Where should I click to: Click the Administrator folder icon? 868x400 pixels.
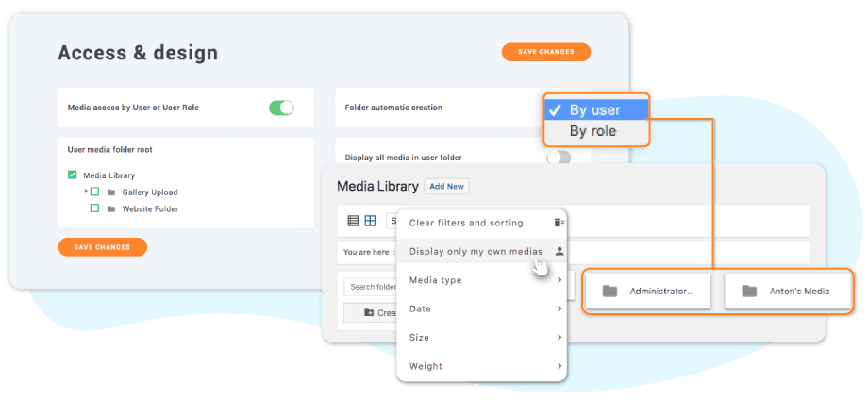pos(609,291)
